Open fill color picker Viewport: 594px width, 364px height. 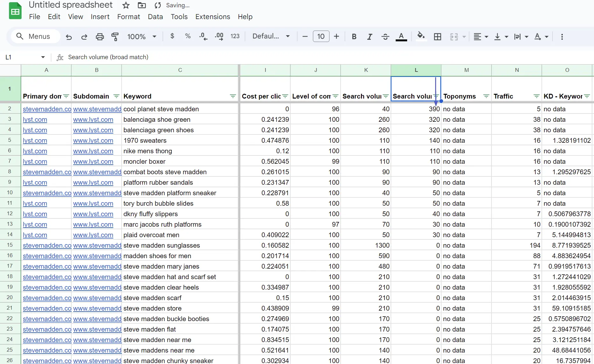tap(421, 36)
